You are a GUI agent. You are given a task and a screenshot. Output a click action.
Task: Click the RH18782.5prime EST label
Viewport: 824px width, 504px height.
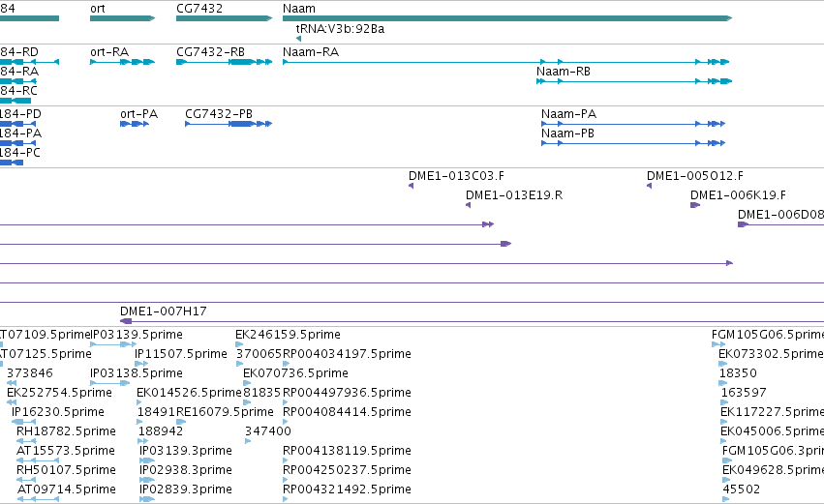(x=66, y=431)
